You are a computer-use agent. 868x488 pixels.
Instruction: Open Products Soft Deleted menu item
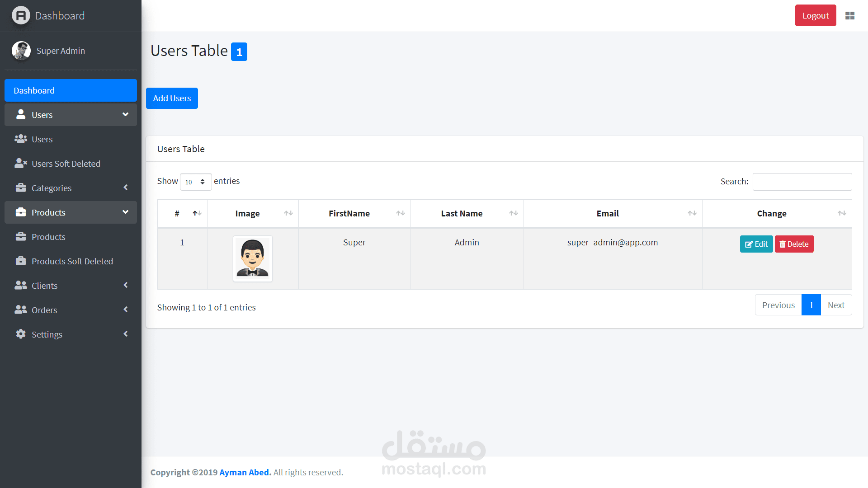72,261
